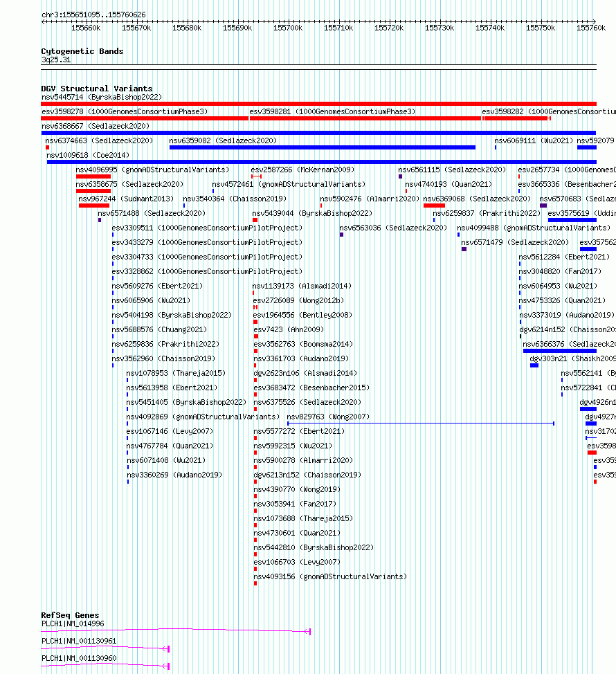Click the nsv4093156 (gnomADStructuralVariants) label
616x674 pixels.
tap(330, 577)
